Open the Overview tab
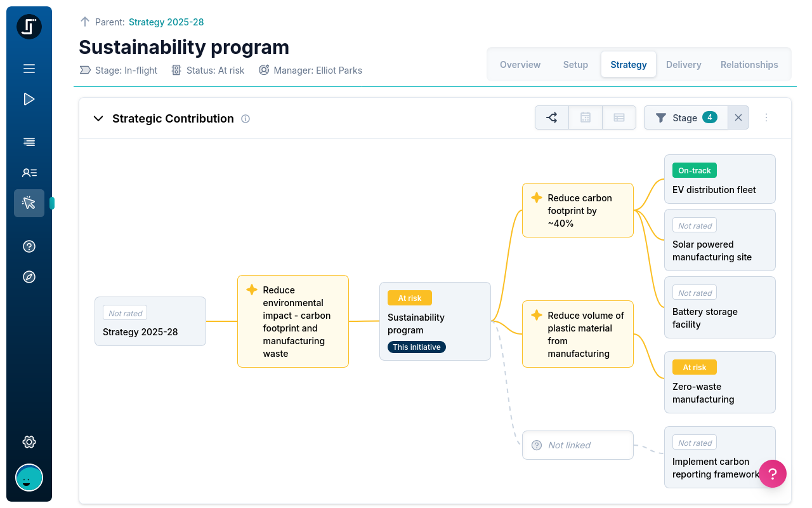812x508 pixels. (520, 65)
